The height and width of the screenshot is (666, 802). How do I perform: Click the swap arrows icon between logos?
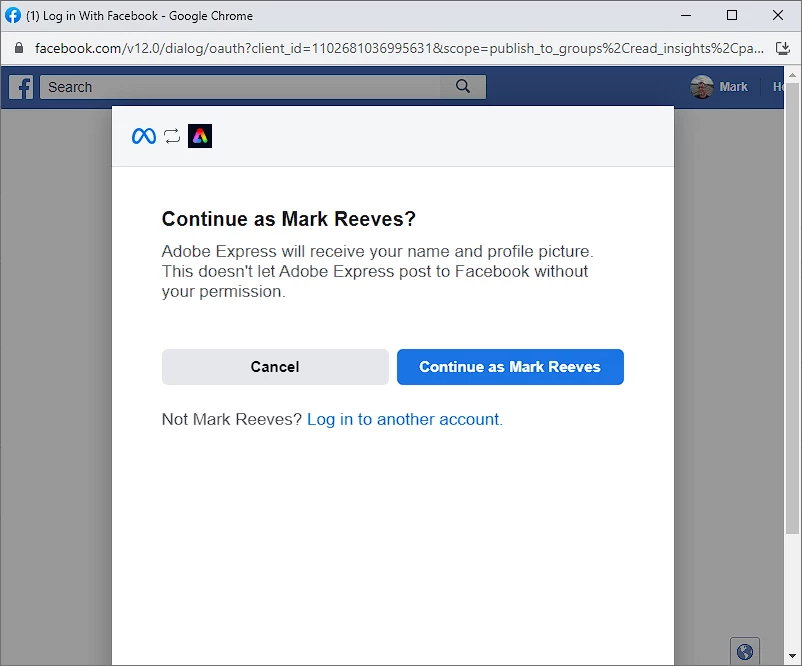[x=172, y=136]
